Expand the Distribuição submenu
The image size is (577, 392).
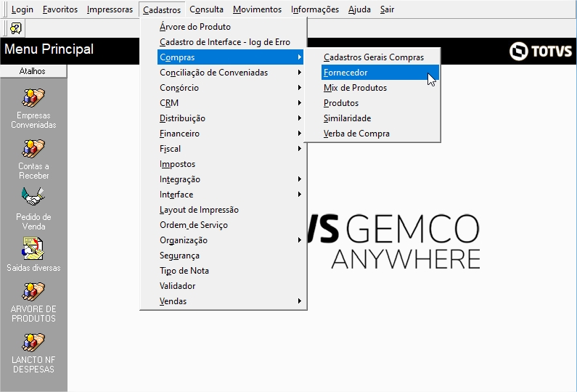tap(230, 118)
